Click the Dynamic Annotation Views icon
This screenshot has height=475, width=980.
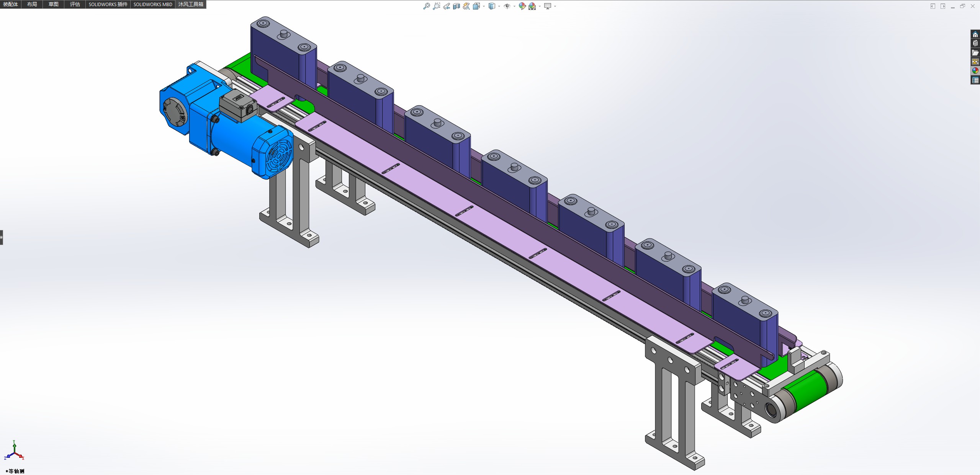[x=466, y=6]
